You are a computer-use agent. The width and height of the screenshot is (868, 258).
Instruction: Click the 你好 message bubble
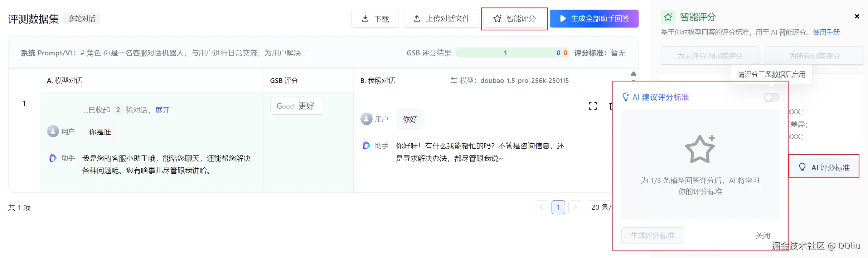point(410,119)
